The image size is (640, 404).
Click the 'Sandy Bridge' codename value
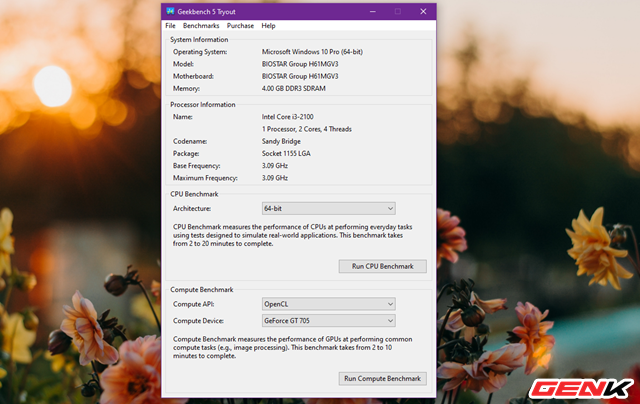(281, 141)
